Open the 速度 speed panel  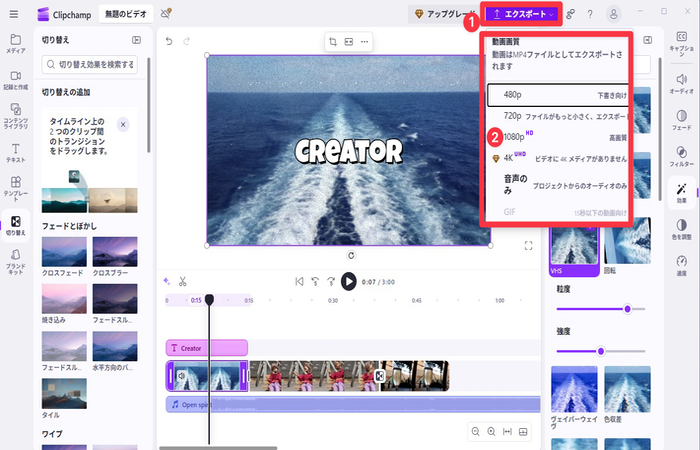pos(681,264)
